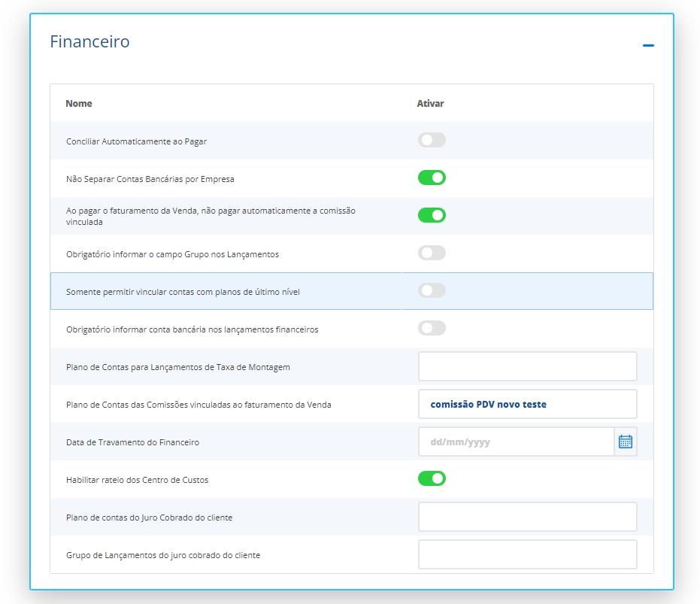
Task: Click the Financeiro section title
Action: click(89, 41)
